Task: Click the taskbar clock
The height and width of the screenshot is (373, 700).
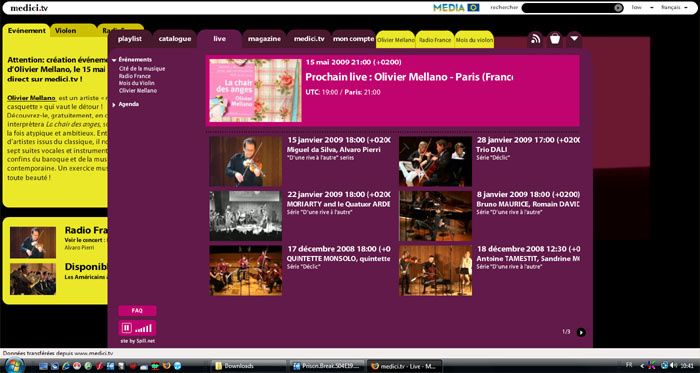Action: click(x=687, y=365)
